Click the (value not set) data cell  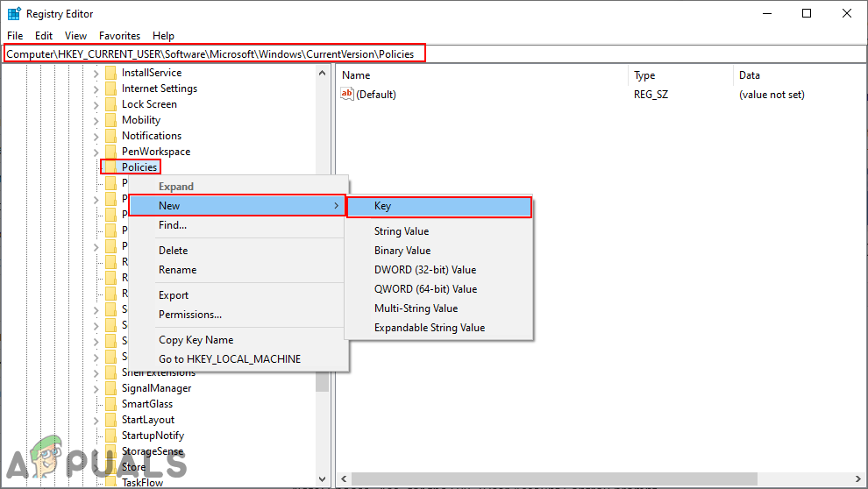[x=772, y=95]
